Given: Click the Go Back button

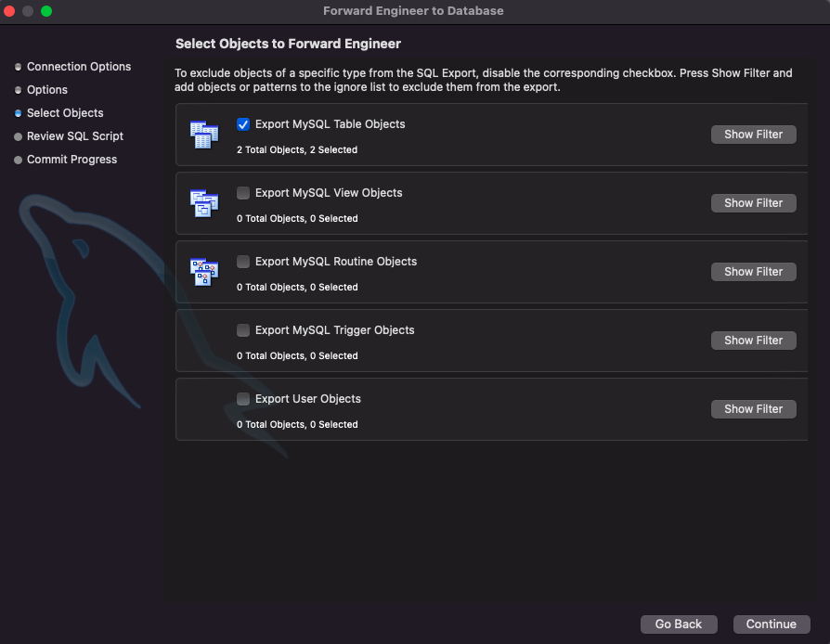Looking at the screenshot, I should pos(679,625).
